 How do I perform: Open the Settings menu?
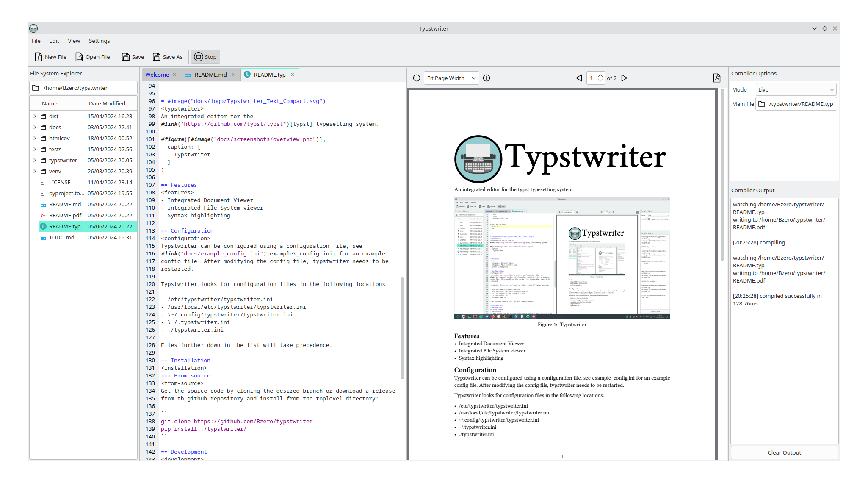click(99, 41)
